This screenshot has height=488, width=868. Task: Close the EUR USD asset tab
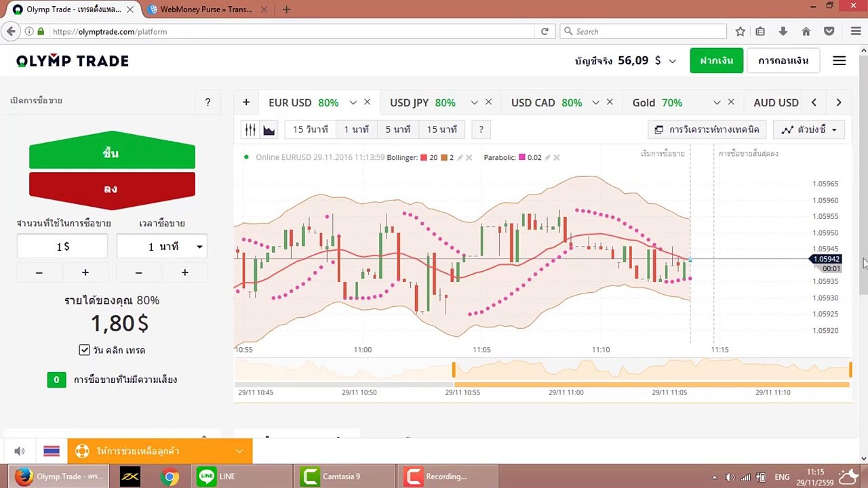click(367, 102)
